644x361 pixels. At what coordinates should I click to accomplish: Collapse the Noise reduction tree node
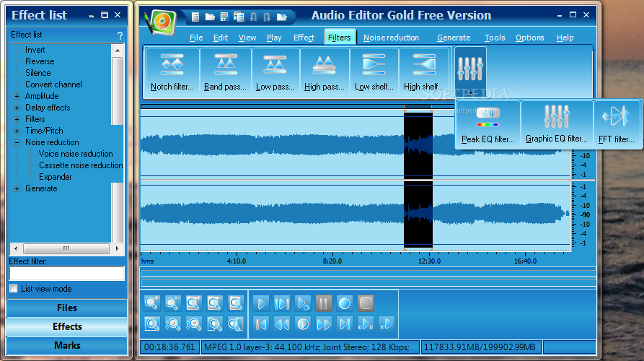point(17,142)
